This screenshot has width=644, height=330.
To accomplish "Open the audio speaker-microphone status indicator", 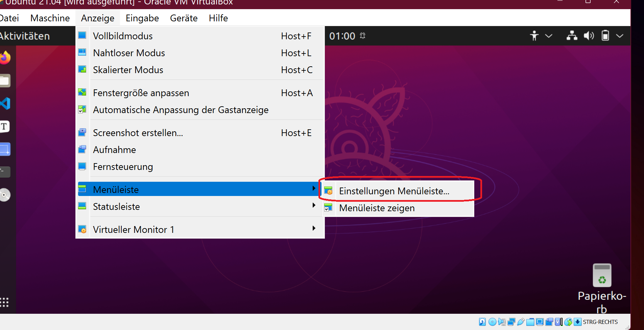I will [x=502, y=322].
